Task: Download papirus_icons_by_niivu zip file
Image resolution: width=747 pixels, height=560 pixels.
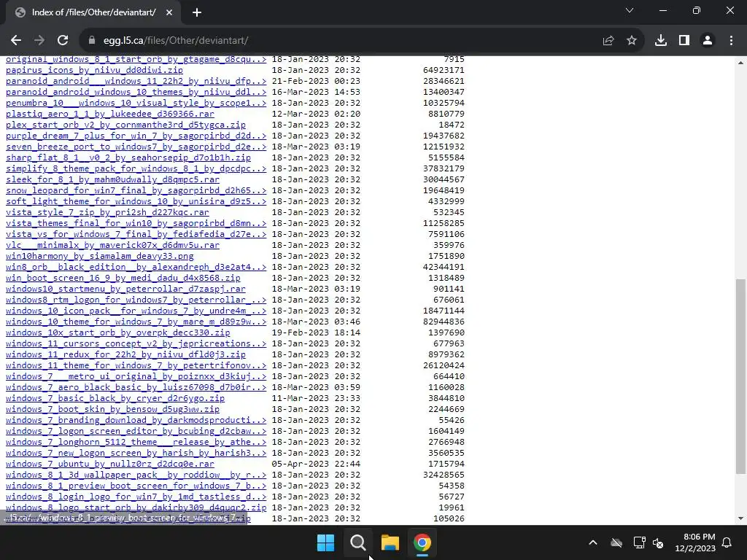Action: [94, 70]
